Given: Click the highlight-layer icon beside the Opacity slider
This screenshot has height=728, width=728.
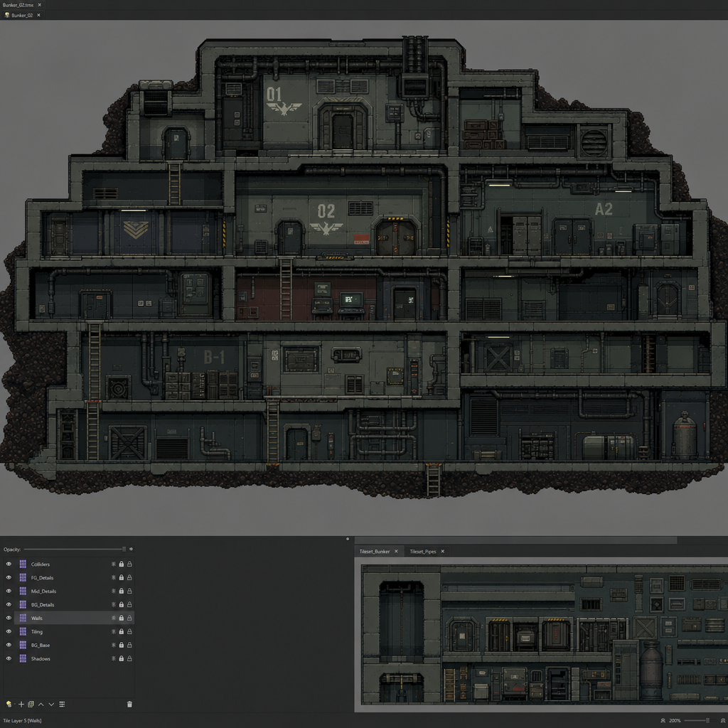Looking at the screenshot, I should coord(132,550).
